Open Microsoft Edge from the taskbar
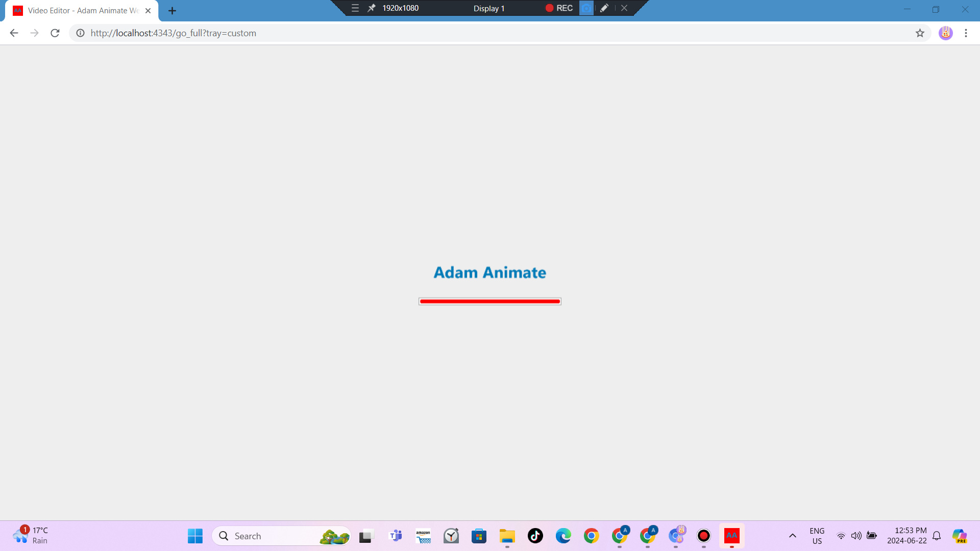 pos(563,536)
